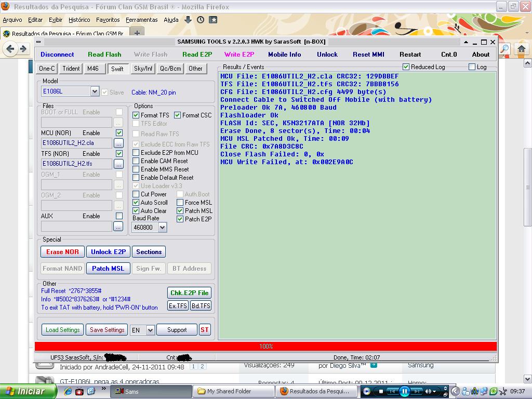Skip to previous track in the taskbar media player
This screenshot has height=399, width=532.
[392, 392]
